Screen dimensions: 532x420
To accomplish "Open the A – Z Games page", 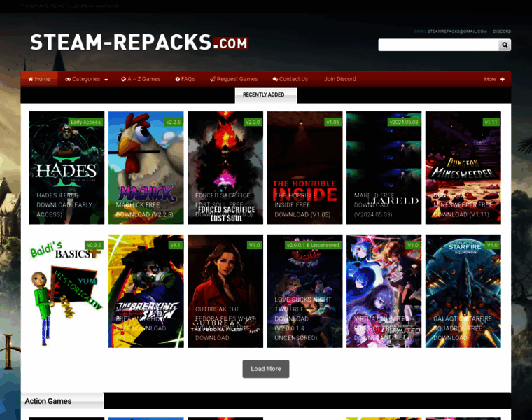I will coord(141,79).
